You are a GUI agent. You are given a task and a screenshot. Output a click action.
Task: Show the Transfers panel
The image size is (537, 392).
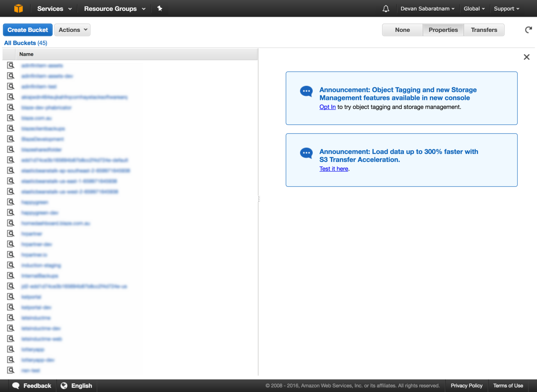tap(484, 30)
